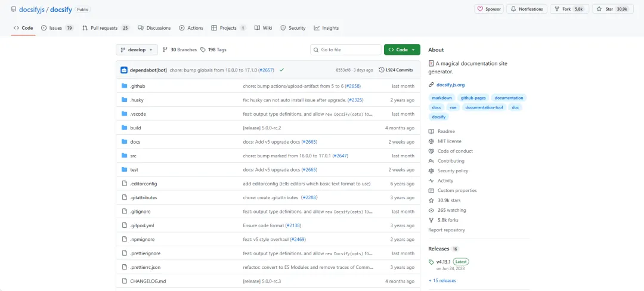Click the documentation-tool topic tag
The width and height of the screenshot is (644, 291).
[x=484, y=107]
